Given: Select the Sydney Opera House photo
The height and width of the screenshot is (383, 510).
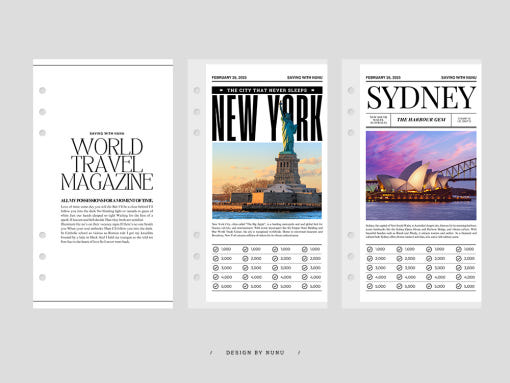Looking at the screenshot, I should point(421,175).
